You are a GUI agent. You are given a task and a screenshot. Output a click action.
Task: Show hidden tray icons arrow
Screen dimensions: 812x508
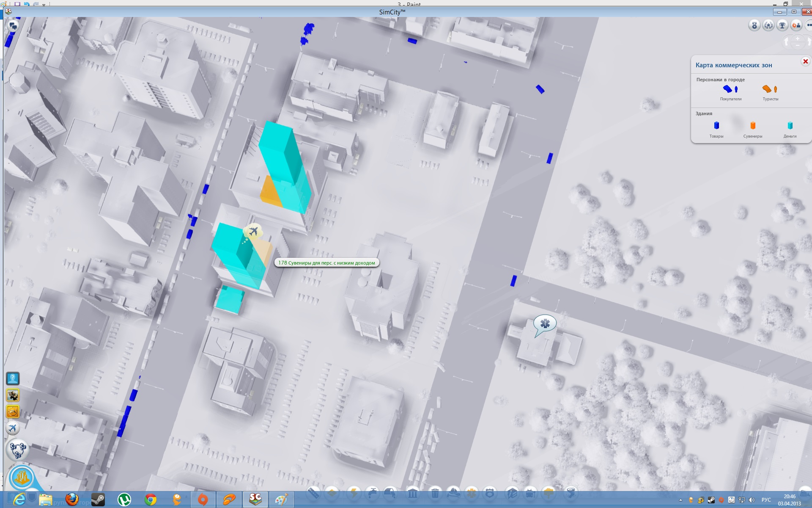pyautogui.click(x=680, y=500)
